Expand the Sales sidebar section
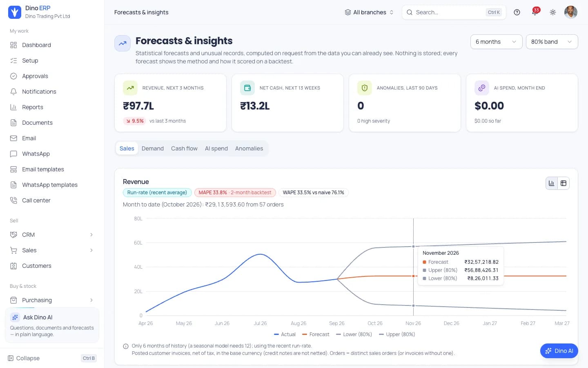The width and height of the screenshot is (588, 368). 52,250
